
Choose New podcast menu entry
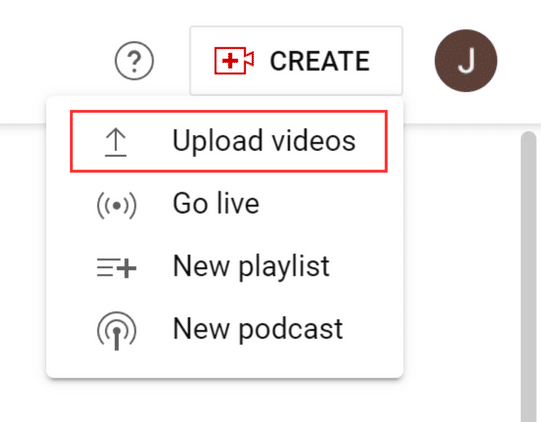(x=225, y=330)
